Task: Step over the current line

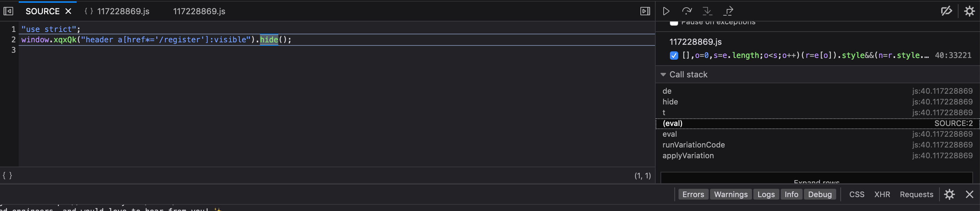Action: click(x=687, y=11)
